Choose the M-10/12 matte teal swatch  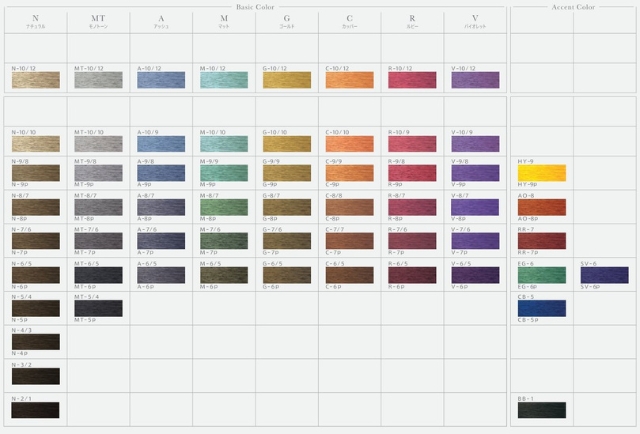[224, 80]
